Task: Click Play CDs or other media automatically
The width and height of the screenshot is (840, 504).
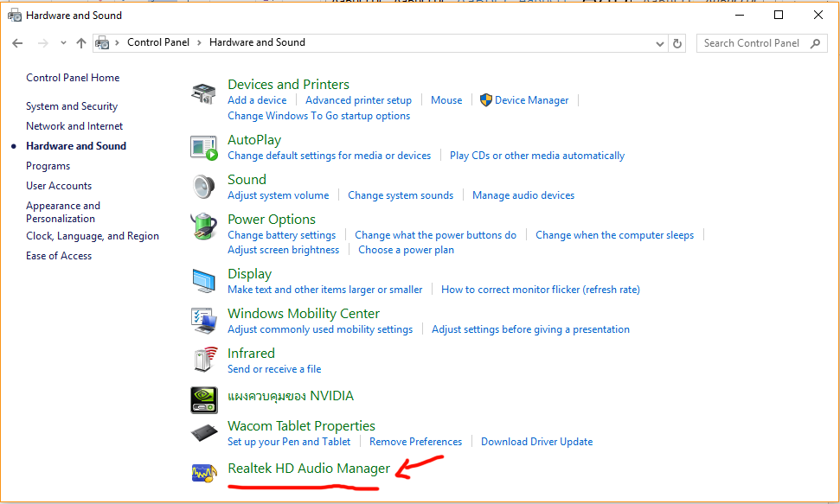Action: (x=537, y=156)
